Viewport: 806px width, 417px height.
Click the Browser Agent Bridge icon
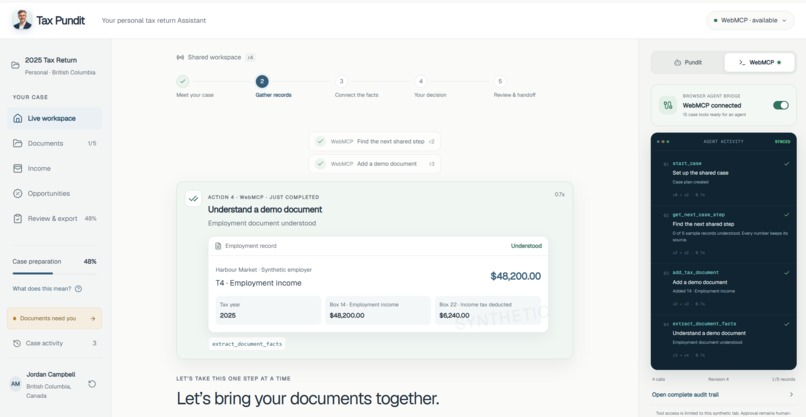click(x=668, y=105)
